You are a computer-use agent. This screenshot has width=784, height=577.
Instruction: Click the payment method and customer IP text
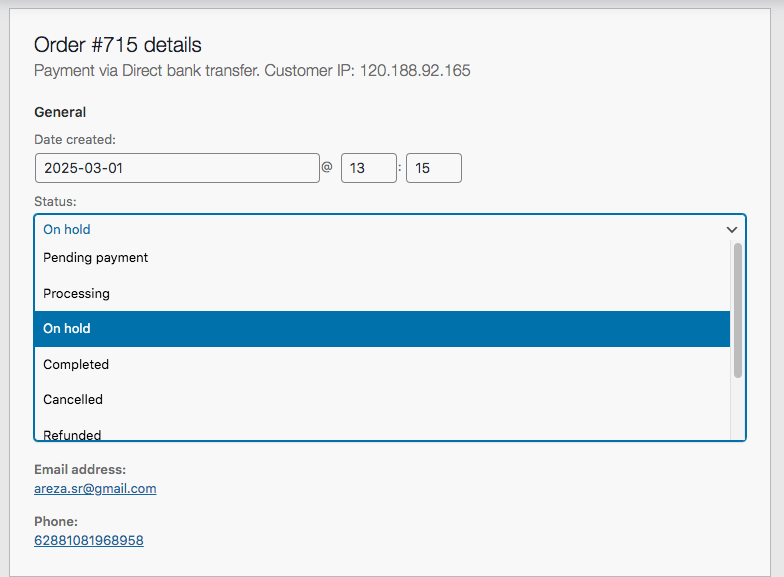point(252,71)
